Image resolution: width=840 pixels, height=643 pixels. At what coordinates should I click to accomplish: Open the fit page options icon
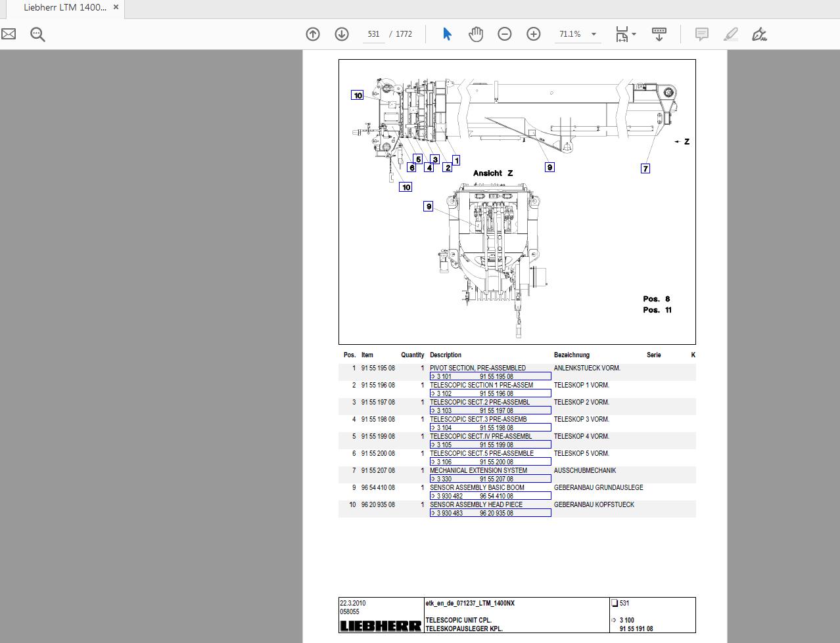622,34
